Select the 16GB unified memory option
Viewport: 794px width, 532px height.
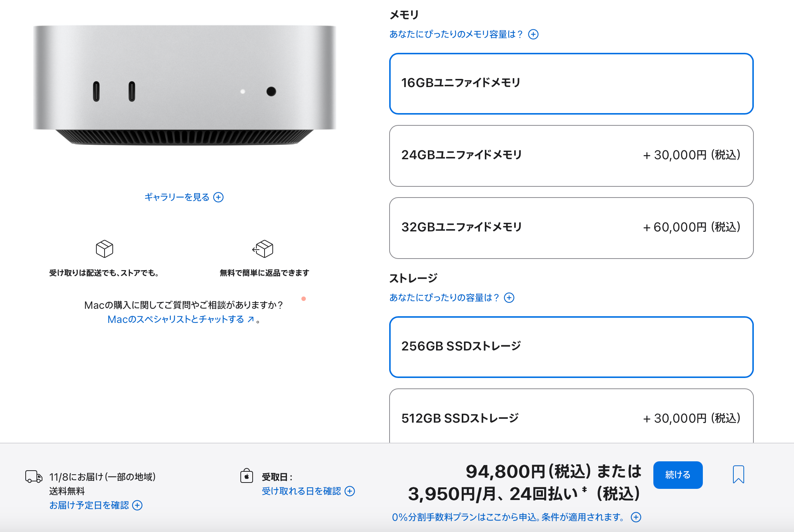(571, 84)
